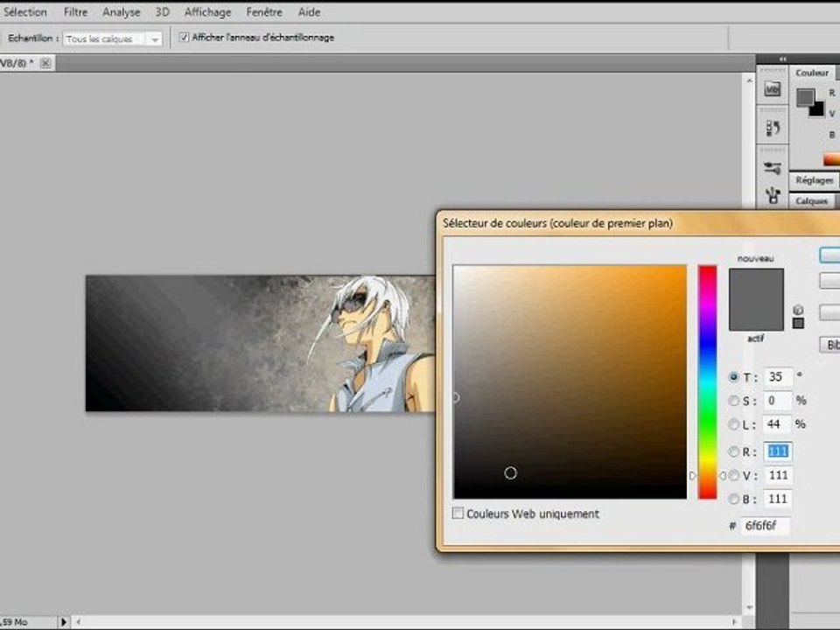Click the V value field showing 111
Viewport: 840px width, 630px height.
778,475
